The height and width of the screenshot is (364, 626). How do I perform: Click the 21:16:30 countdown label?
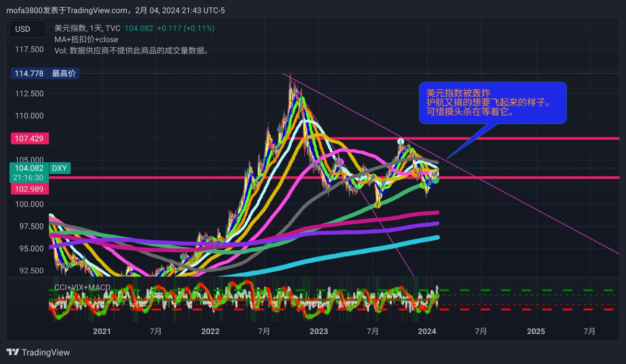(29, 178)
